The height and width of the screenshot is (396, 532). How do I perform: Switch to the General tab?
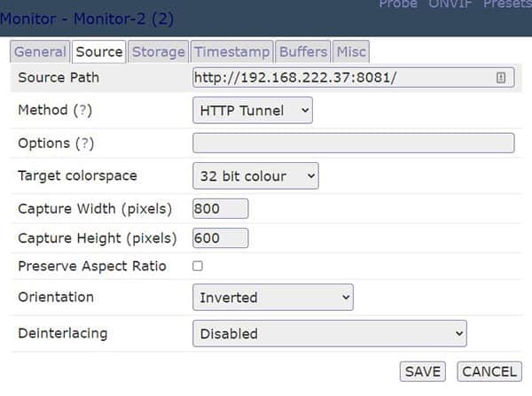tap(40, 52)
